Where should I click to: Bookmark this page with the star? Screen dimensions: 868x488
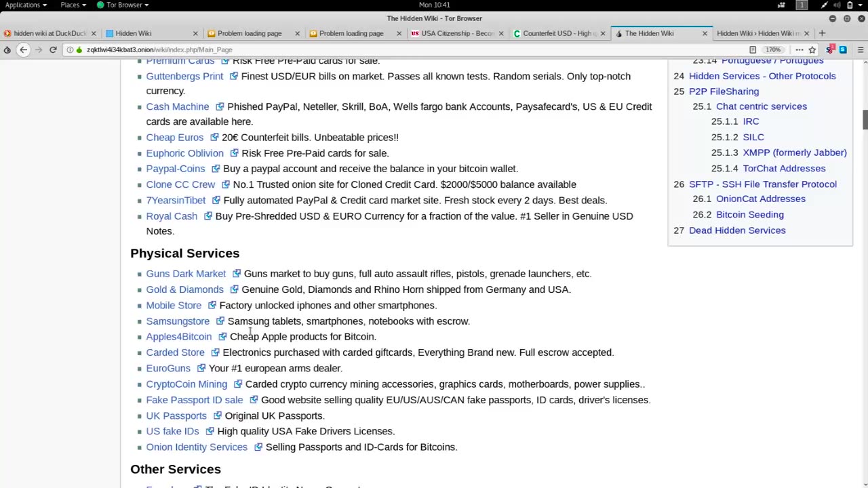click(812, 49)
